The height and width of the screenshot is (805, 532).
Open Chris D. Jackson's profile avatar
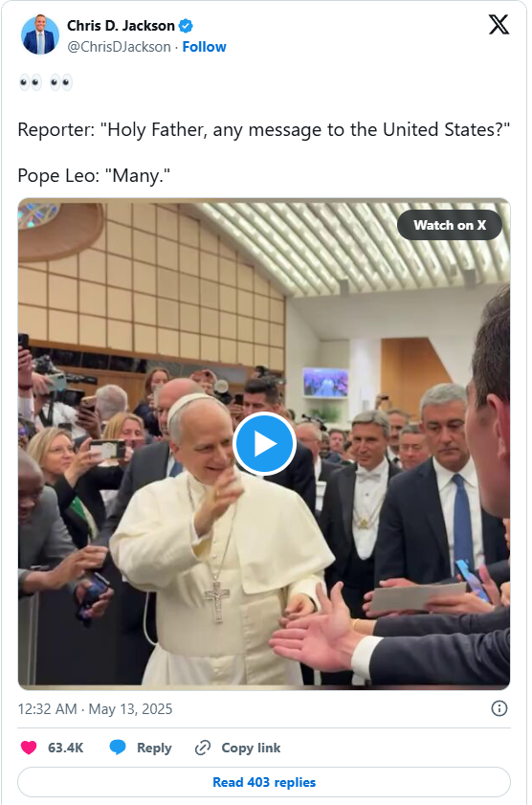point(40,34)
